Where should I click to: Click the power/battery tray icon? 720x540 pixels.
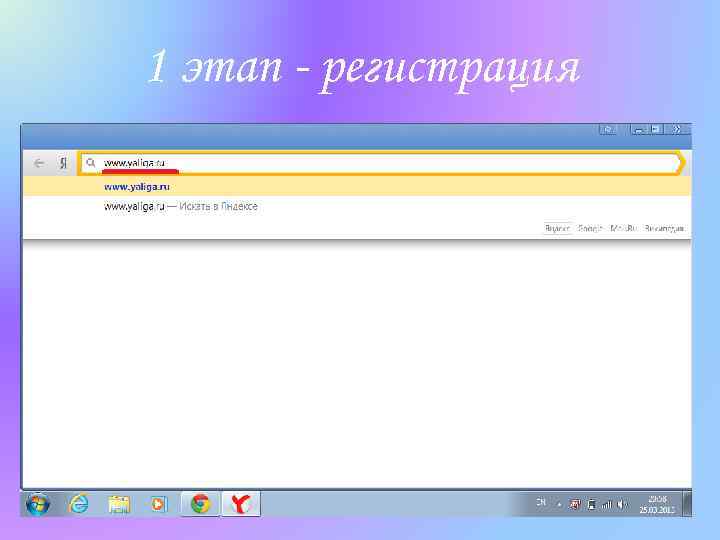coord(591,505)
